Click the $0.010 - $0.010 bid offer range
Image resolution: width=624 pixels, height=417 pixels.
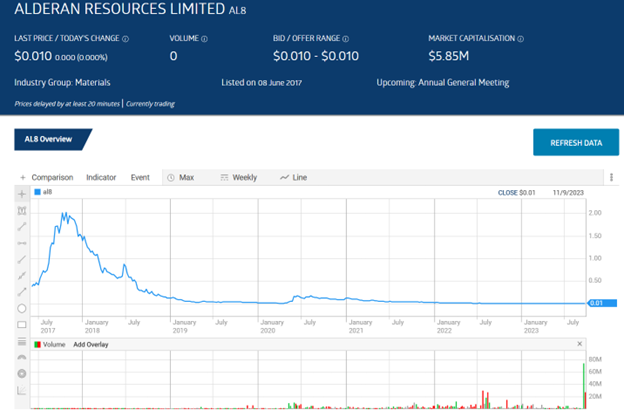pos(316,56)
